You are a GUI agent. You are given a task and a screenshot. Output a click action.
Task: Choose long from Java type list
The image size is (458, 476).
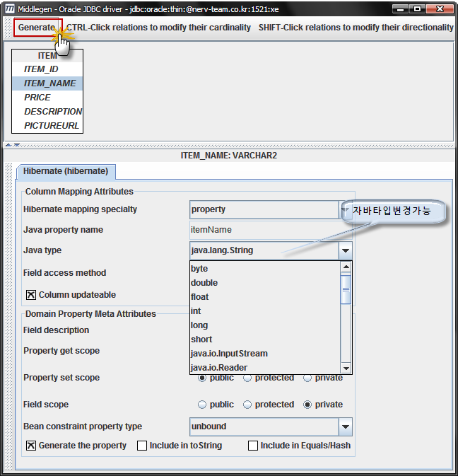[x=265, y=325]
